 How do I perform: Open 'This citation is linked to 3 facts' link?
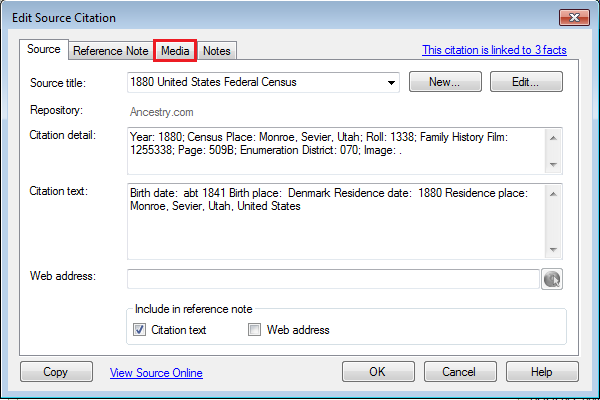(494, 50)
